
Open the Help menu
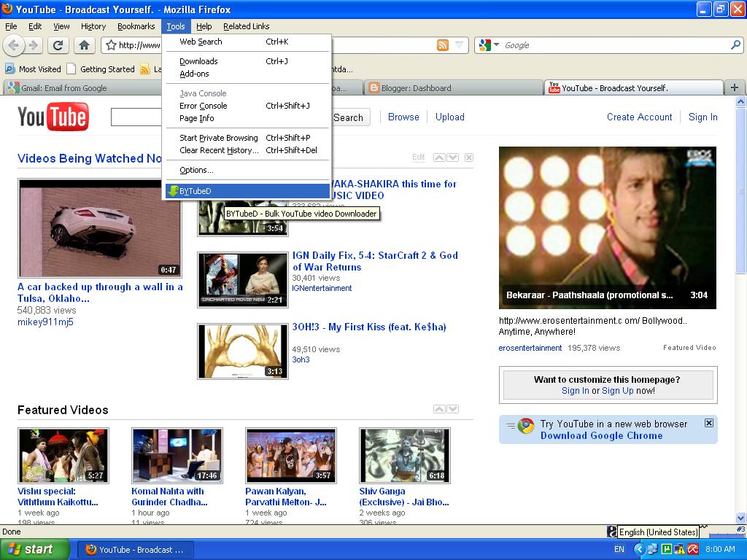pyautogui.click(x=204, y=26)
